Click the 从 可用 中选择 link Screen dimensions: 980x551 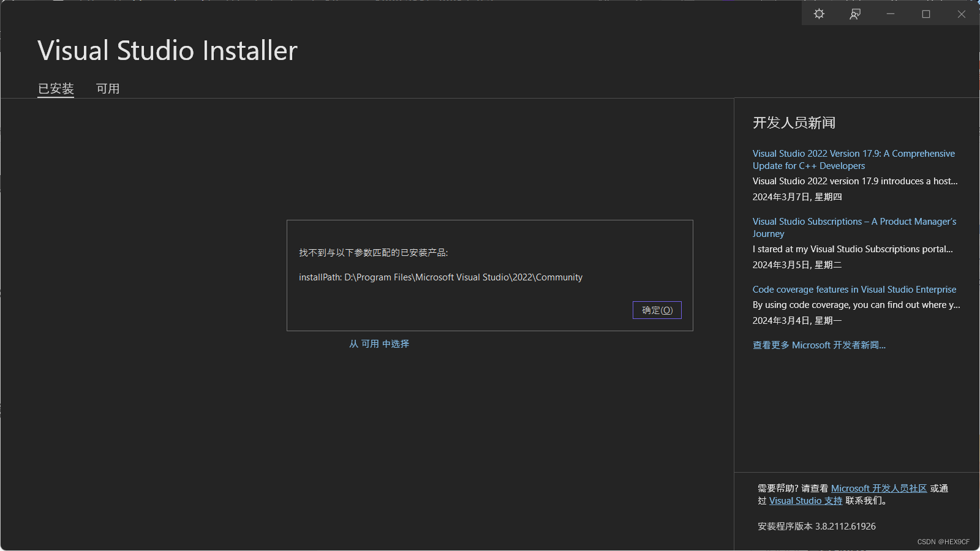tap(379, 343)
